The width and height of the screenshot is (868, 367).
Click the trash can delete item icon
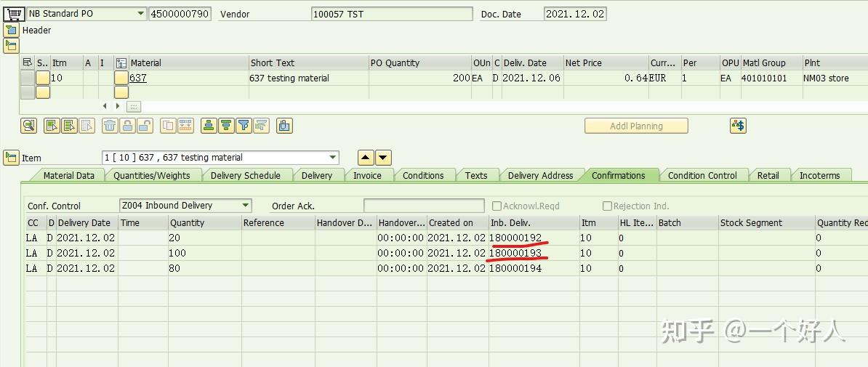pos(110,126)
